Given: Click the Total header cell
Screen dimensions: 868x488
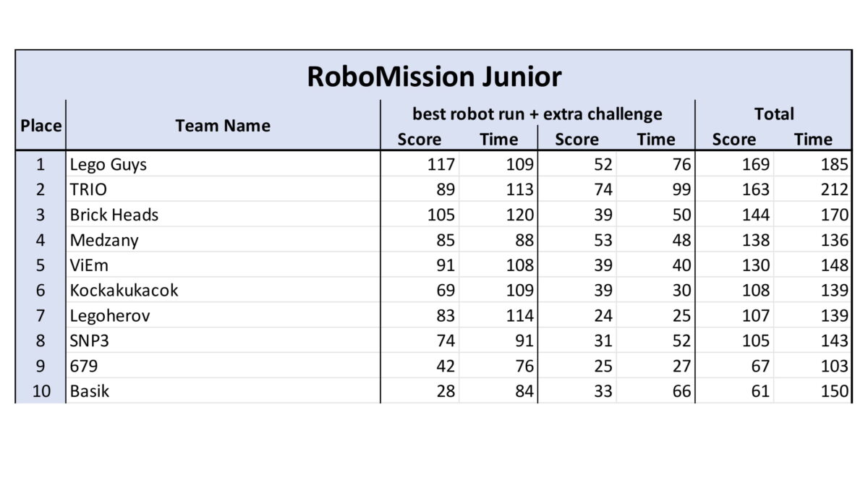Looking at the screenshot, I should point(773,114).
